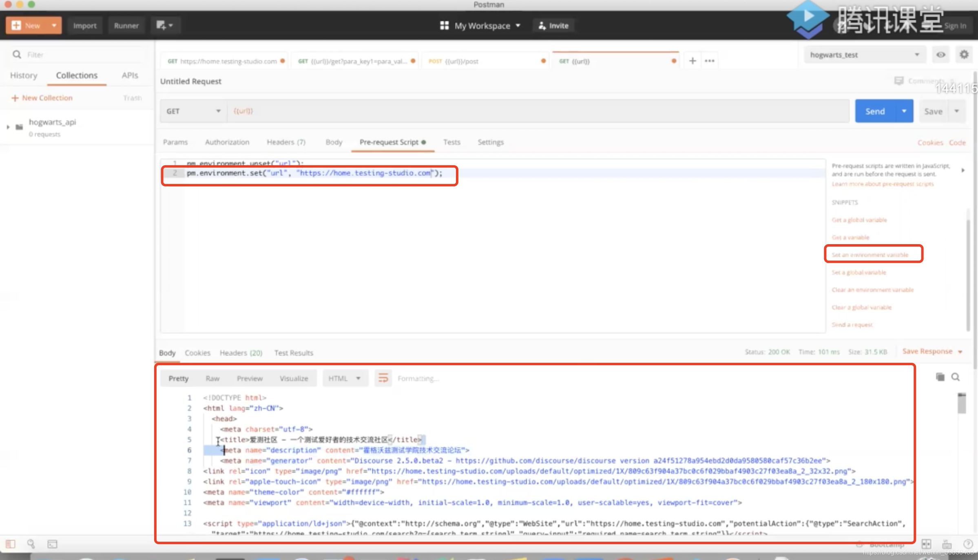Add a new request tab with plus icon

pos(693,61)
